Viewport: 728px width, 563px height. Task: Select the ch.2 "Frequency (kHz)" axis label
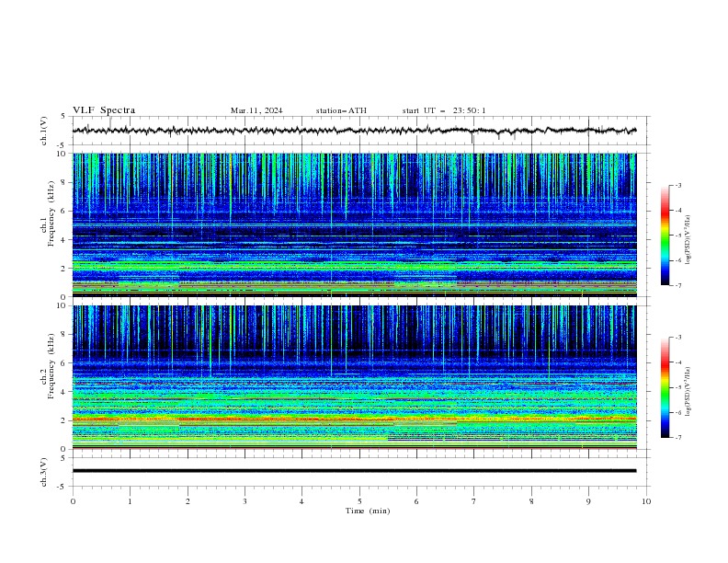click(x=51, y=365)
